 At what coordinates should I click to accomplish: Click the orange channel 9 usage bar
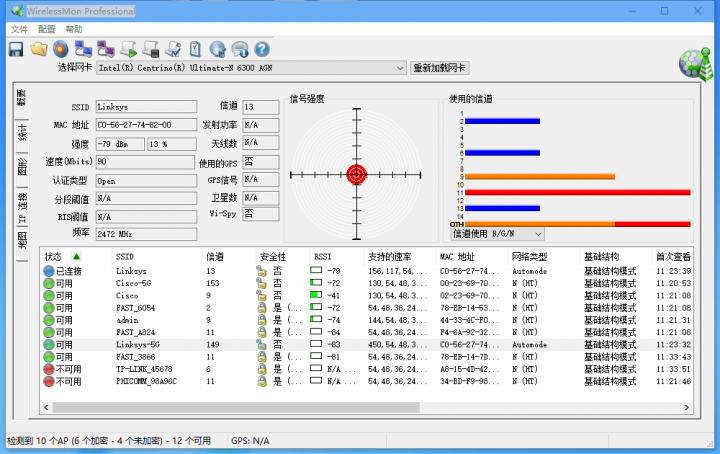click(x=540, y=176)
